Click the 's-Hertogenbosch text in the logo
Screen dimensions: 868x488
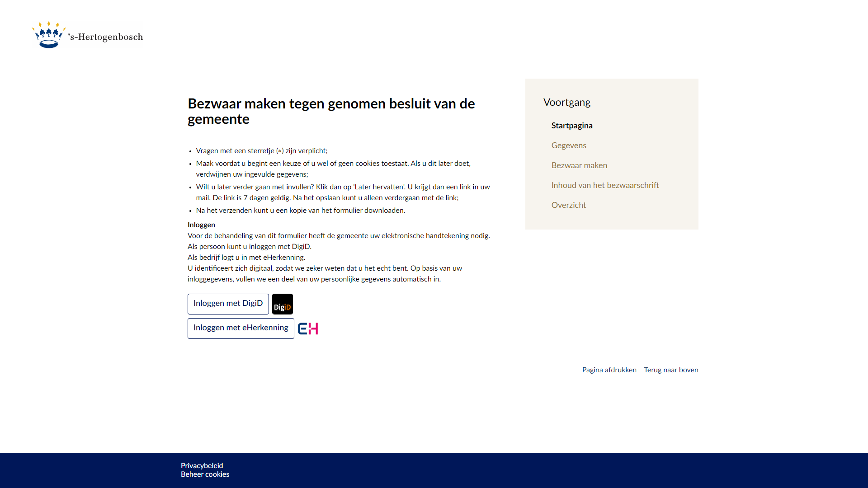[x=106, y=37]
